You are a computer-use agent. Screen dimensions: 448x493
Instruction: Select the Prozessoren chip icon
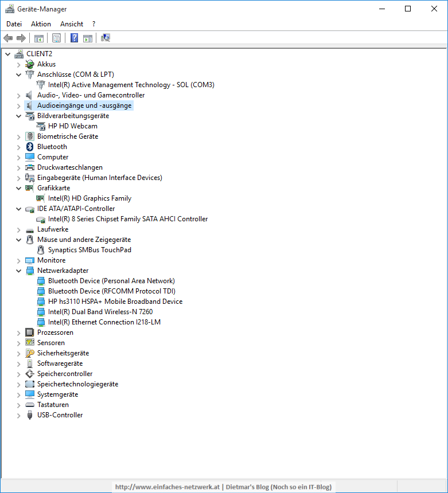(30, 332)
